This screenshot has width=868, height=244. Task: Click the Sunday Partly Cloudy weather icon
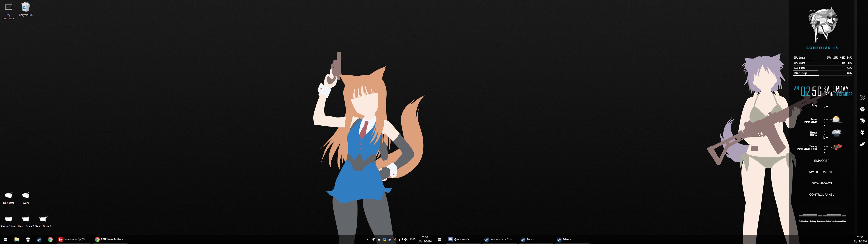[x=836, y=120]
